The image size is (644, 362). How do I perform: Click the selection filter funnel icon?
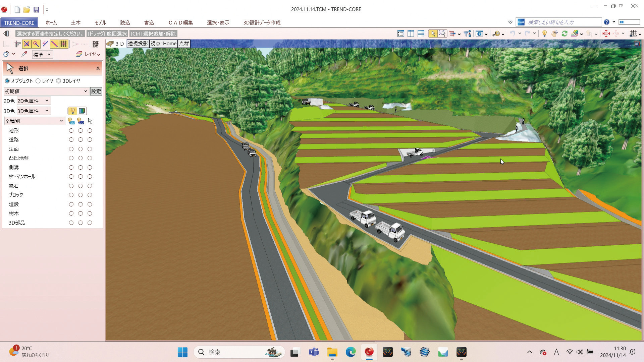point(467,34)
